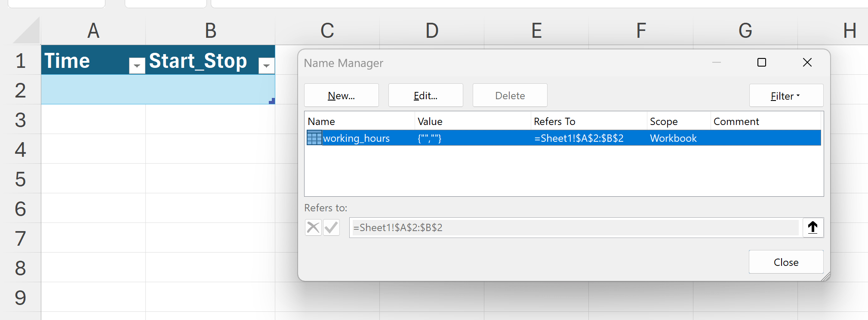Open the Start_Stop column filter dropdown
Screen dimensions: 868x320
[267, 65]
